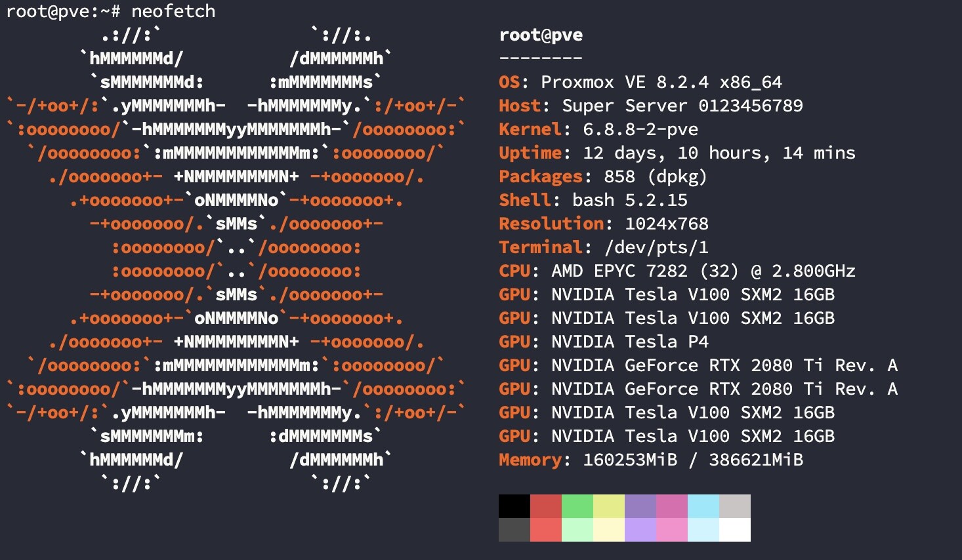Select the Terminal value "/dev/pts/1"
The width and height of the screenshot is (962, 560).
[656, 248]
